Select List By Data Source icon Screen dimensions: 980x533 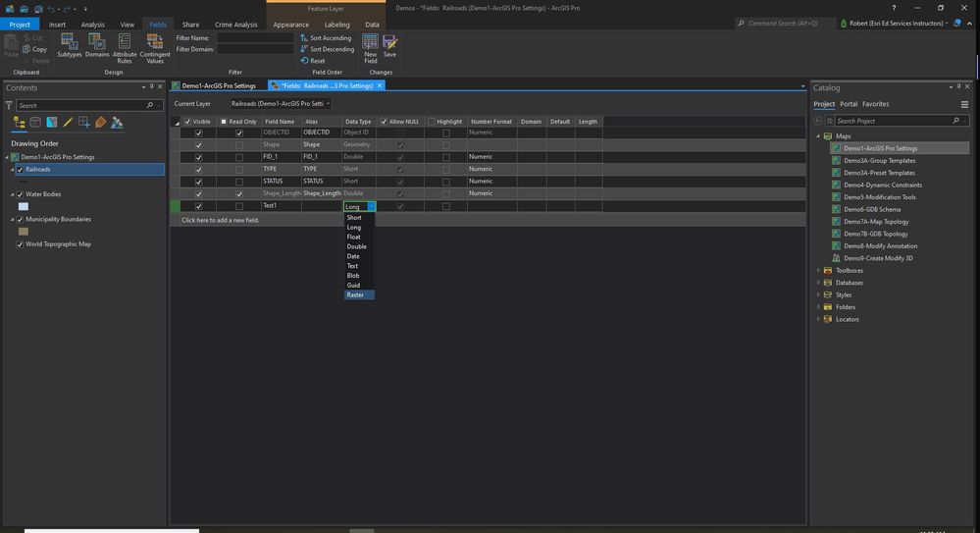coord(35,123)
